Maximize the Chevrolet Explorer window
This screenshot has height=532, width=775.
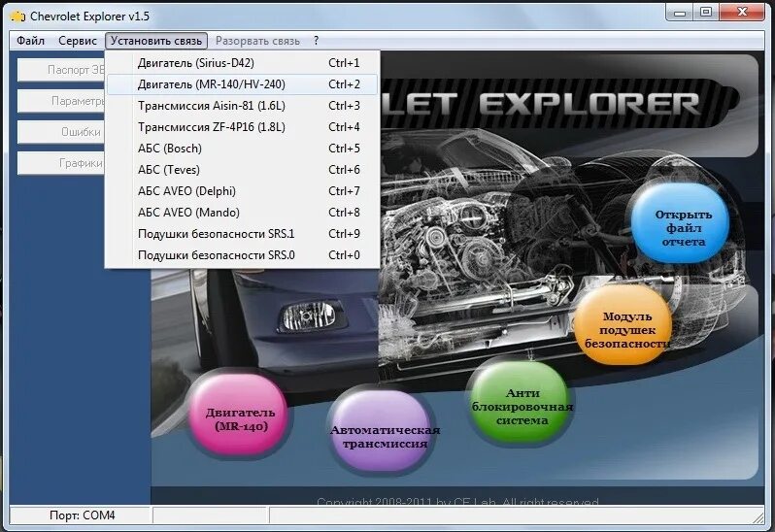(x=706, y=13)
